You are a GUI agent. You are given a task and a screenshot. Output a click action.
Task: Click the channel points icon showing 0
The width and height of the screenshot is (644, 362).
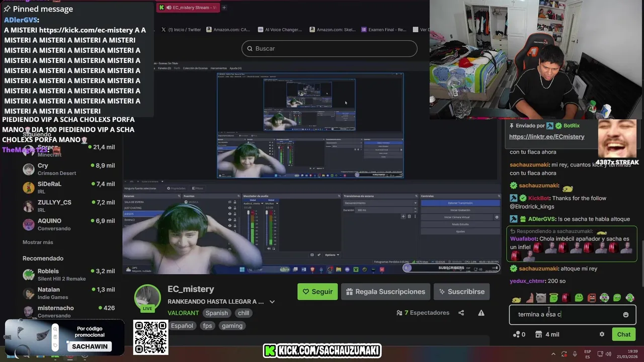pos(516,334)
